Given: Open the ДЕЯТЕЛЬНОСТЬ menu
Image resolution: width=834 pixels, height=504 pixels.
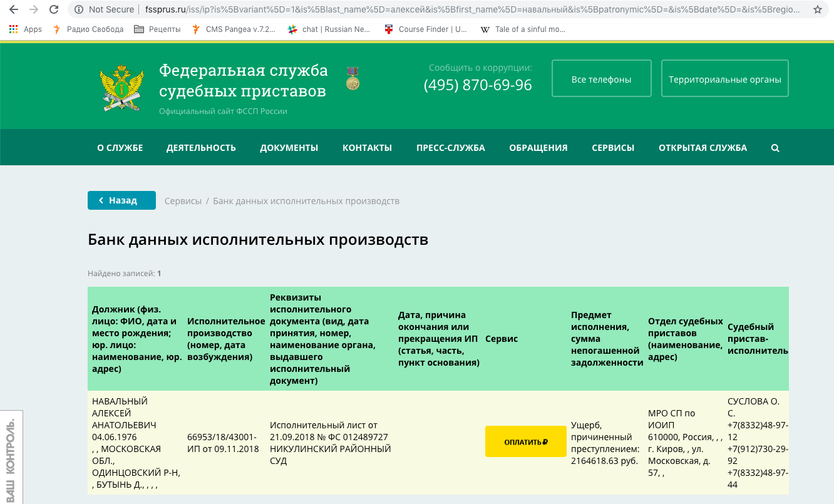Looking at the screenshot, I should pos(201,148).
